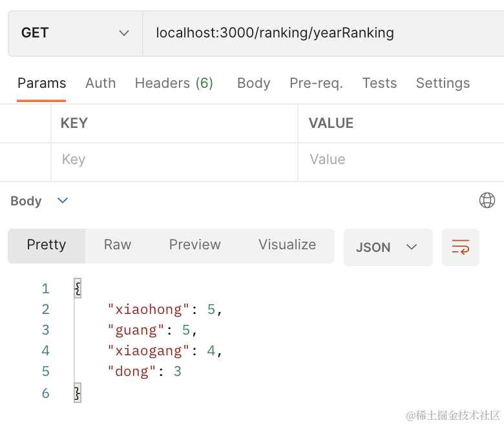Switch to the Params tab

click(41, 83)
